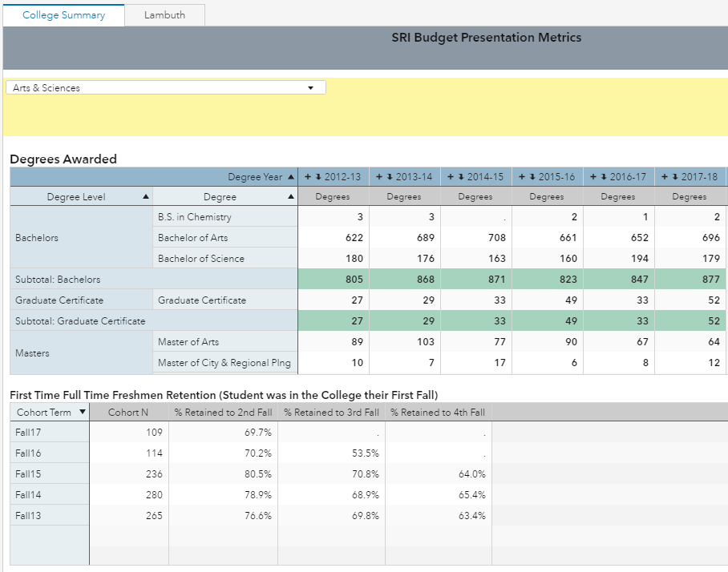Viewport: 728px width, 572px height.
Task: Toggle Cohort Term descending sort arrow
Action: tap(79, 413)
